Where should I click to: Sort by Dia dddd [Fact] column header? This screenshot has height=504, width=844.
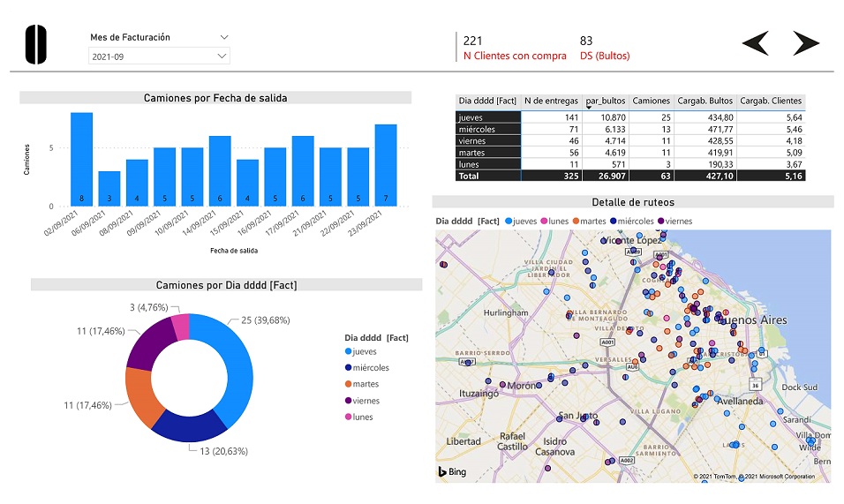(487, 101)
